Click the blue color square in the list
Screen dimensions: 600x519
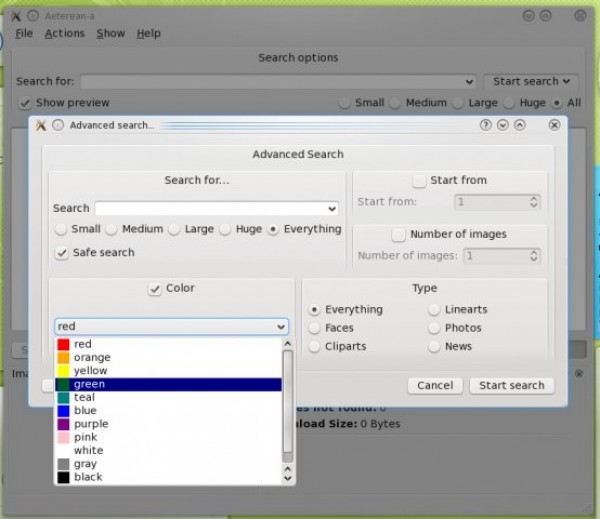pos(64,411)
